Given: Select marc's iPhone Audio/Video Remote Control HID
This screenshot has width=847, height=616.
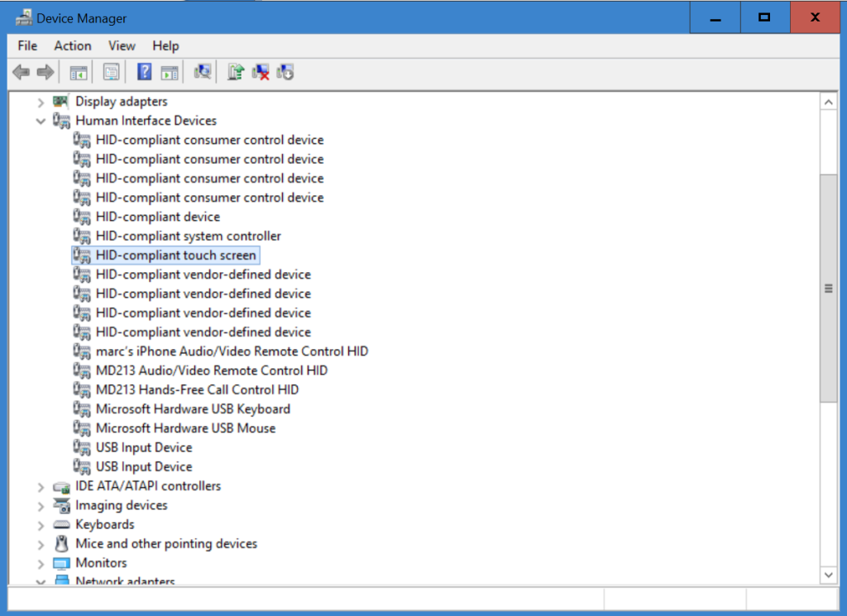Looking at the screenshot, I should pos(232,351).
